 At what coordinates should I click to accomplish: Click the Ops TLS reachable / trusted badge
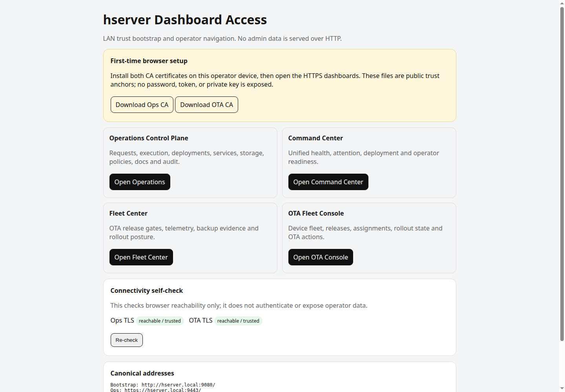coord(160,321)
